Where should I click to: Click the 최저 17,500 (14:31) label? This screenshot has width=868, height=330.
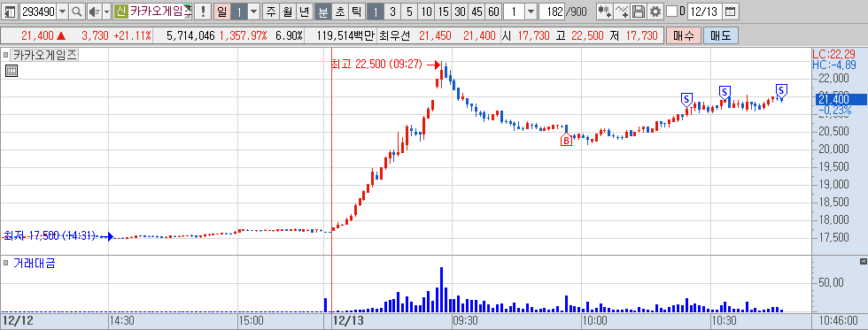tap(50, 236)
